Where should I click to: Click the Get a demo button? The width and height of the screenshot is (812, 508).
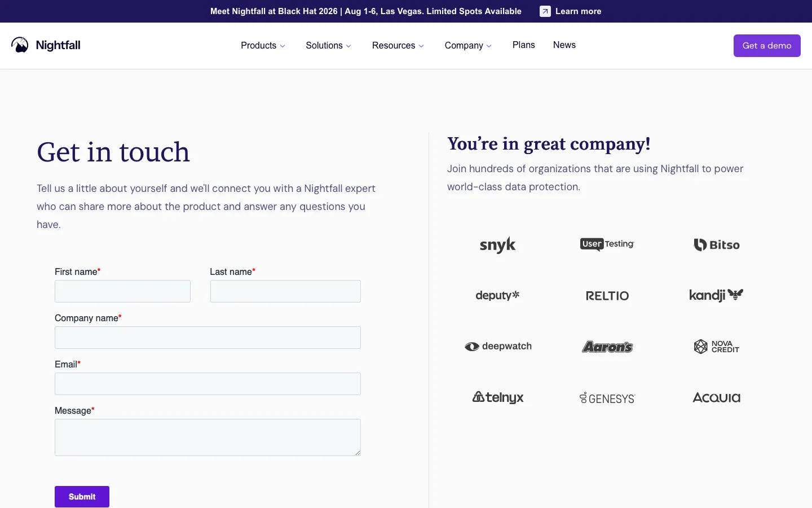[767, 46]
